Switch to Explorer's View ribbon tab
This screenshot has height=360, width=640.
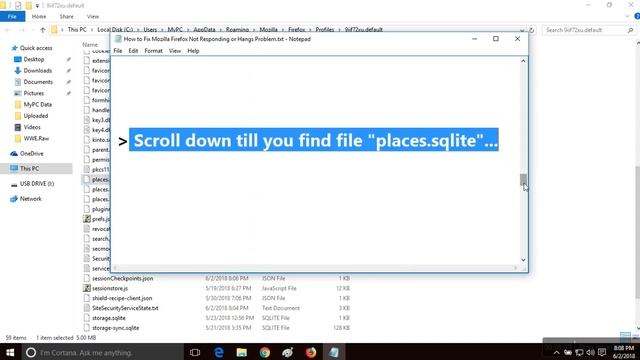(93, 17)
